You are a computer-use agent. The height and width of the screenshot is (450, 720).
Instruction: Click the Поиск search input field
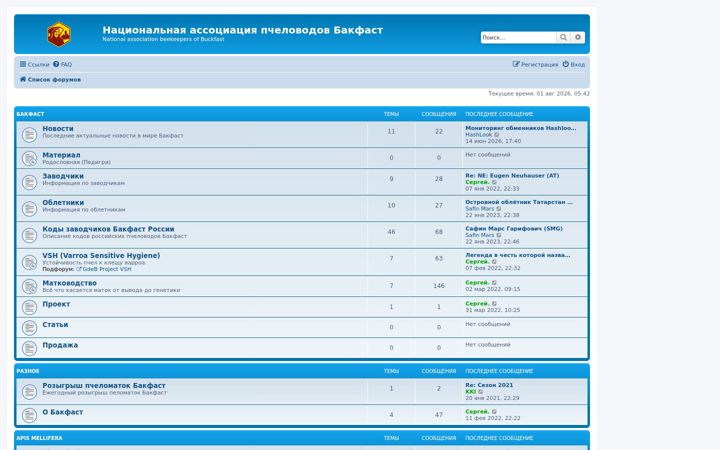pyautogui.click(x=518, y=37)
